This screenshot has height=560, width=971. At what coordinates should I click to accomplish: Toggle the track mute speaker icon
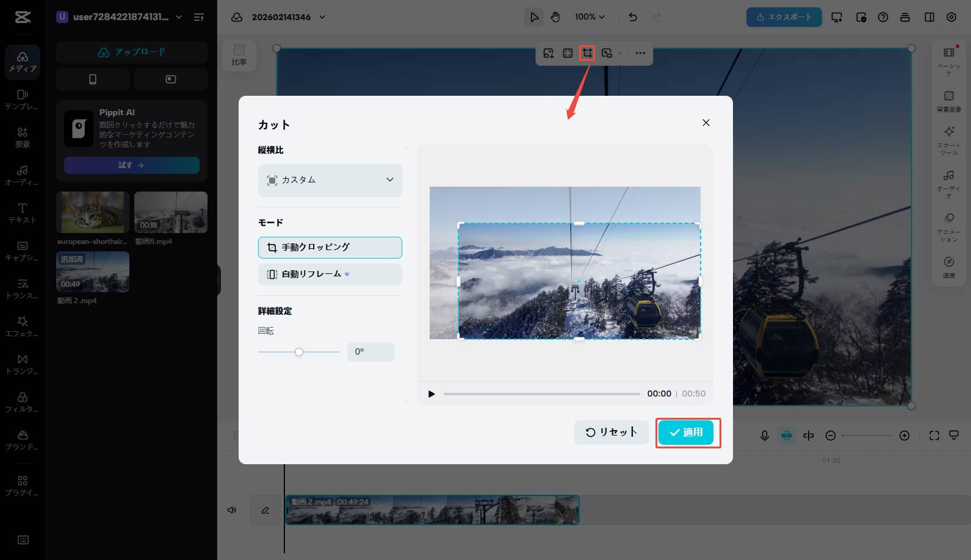(232, 510)
